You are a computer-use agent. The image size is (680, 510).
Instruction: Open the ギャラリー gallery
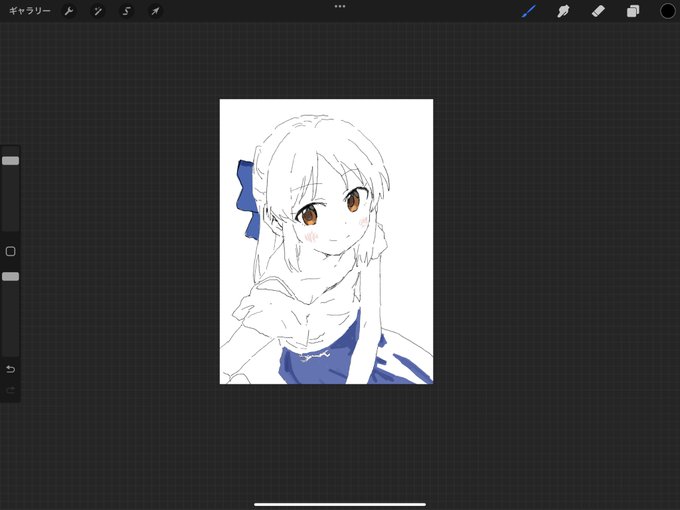tap(29, 11)
